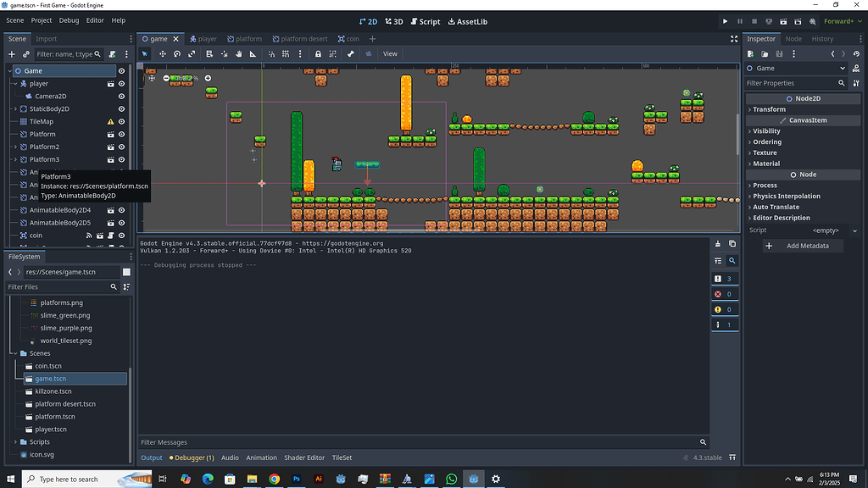Image resolution: width=868 pixels, height=488 pixels.
Task: Activate the Ruler Mode tool
Action: click(253, 53)
